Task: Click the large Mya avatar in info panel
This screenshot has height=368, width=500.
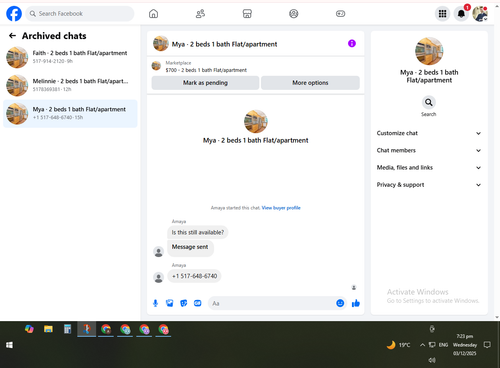Action: pos(429,51)
